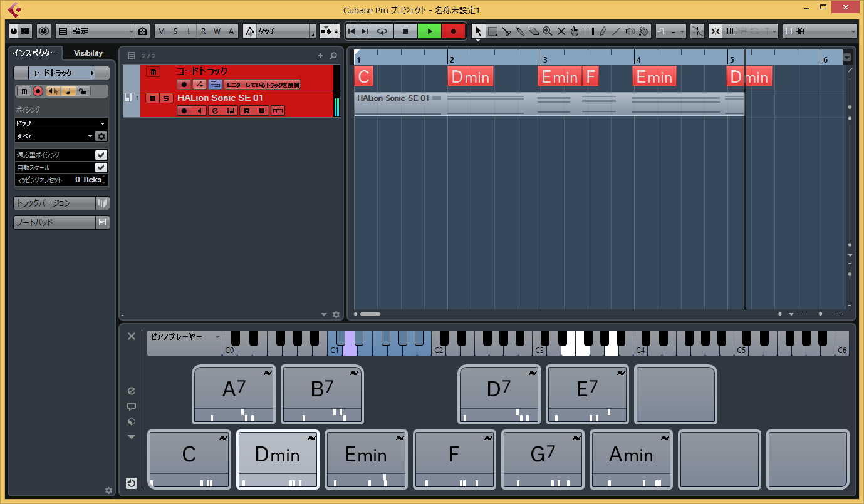Screen dimensions: 864x504
Task: Select the Split scissors tool
Action: point(506,31)
